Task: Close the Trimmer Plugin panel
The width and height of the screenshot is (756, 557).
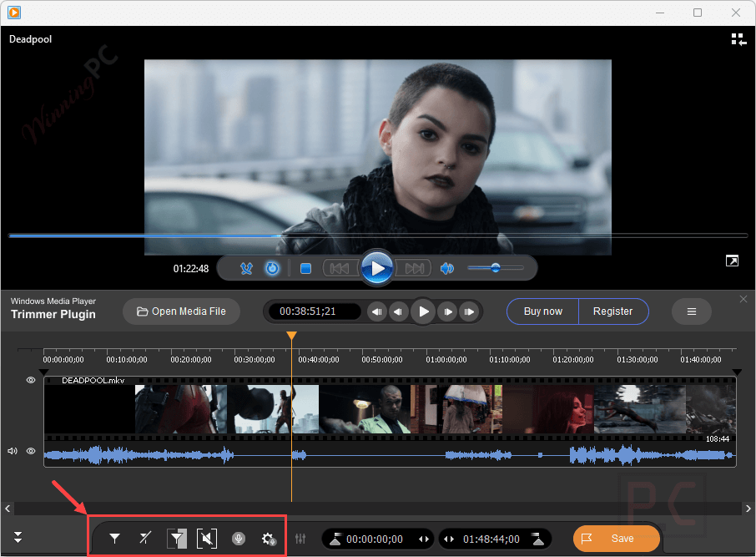Action: (x=743, y=299)
